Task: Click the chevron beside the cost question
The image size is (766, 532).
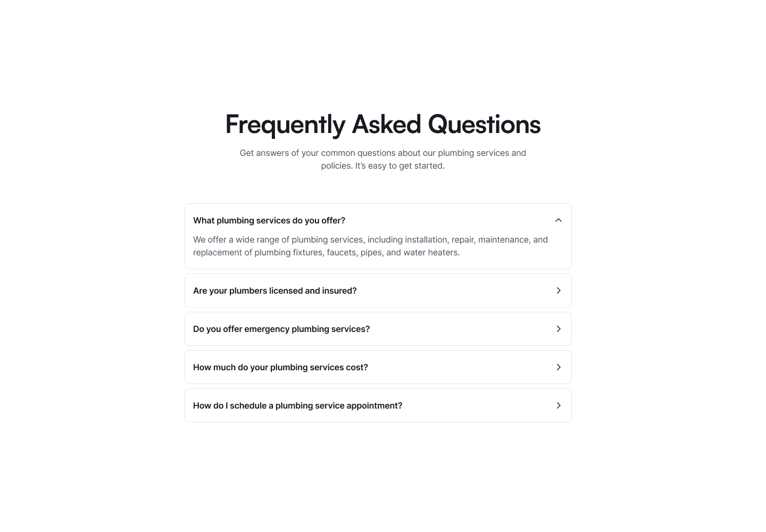Action: click(559, 367)
